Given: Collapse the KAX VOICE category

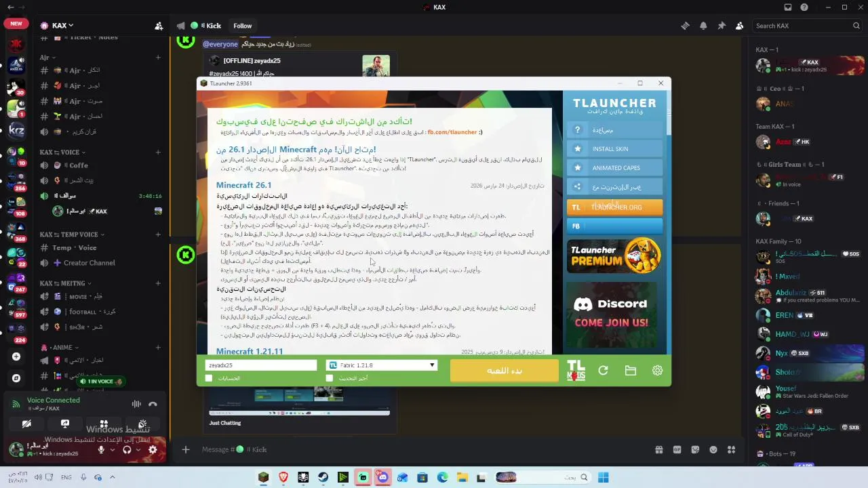Looking at the screenshot, I should 63,152.
